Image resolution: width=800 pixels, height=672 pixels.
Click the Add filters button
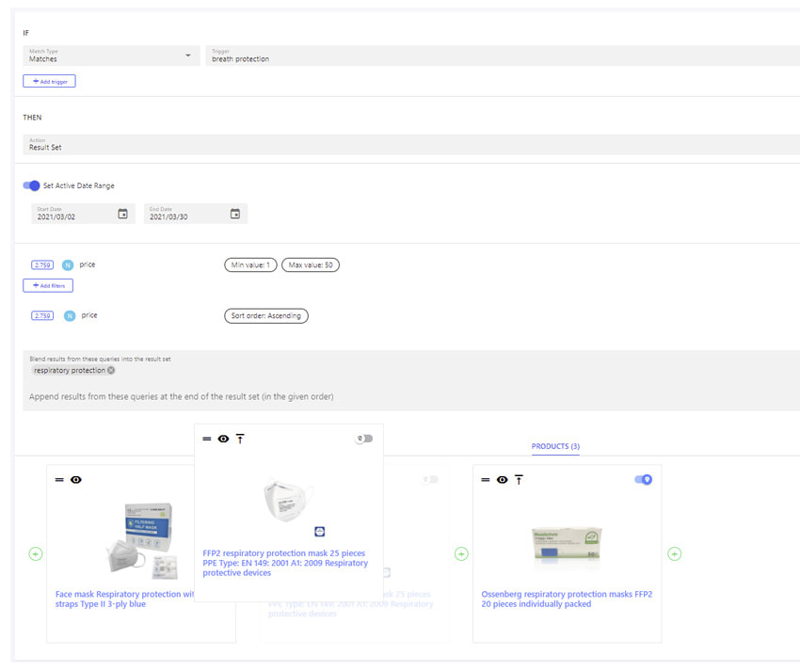(48, 285)
